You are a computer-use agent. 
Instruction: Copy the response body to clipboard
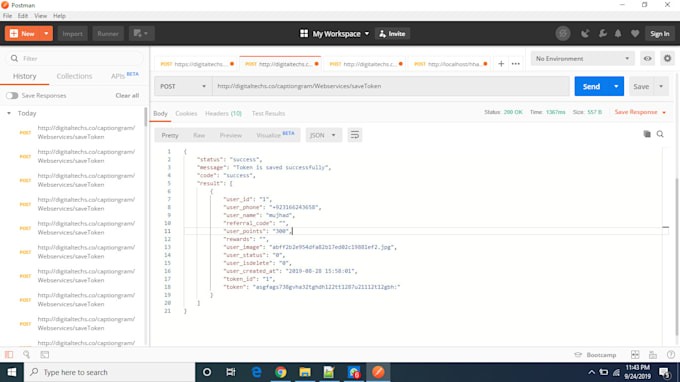coord(647,134)
